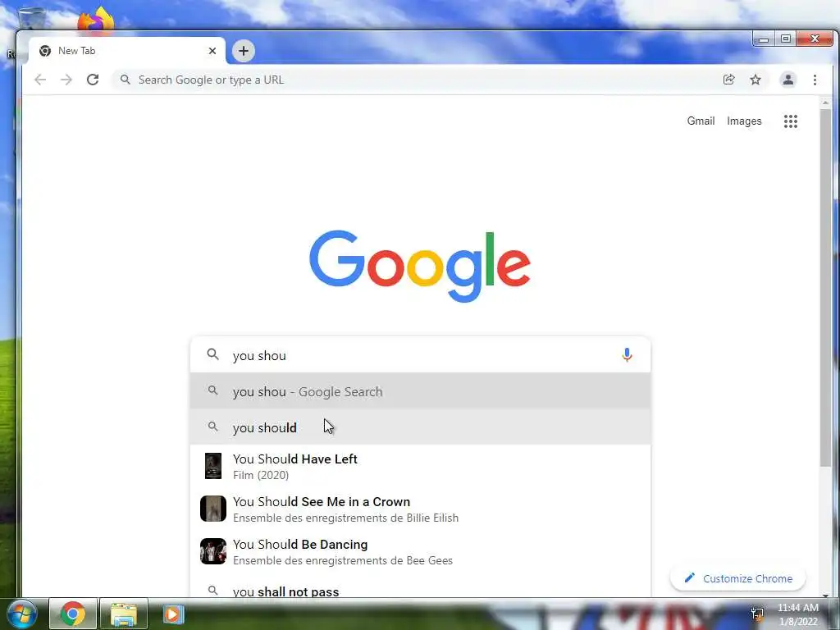840x630 pixels.
Task: Click Bee Gees suggestion thumbnail
Action: tap(213, 551)
